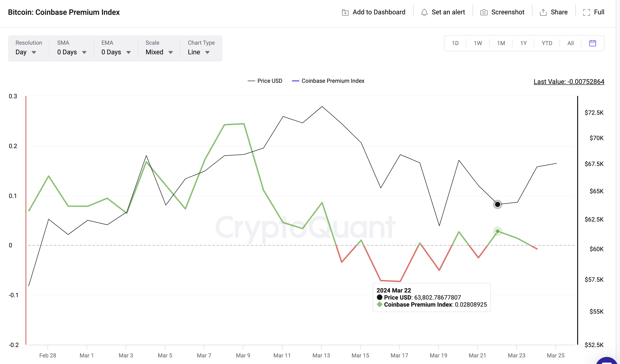Switch to the 1M range tab

click(x=501, y=43)
